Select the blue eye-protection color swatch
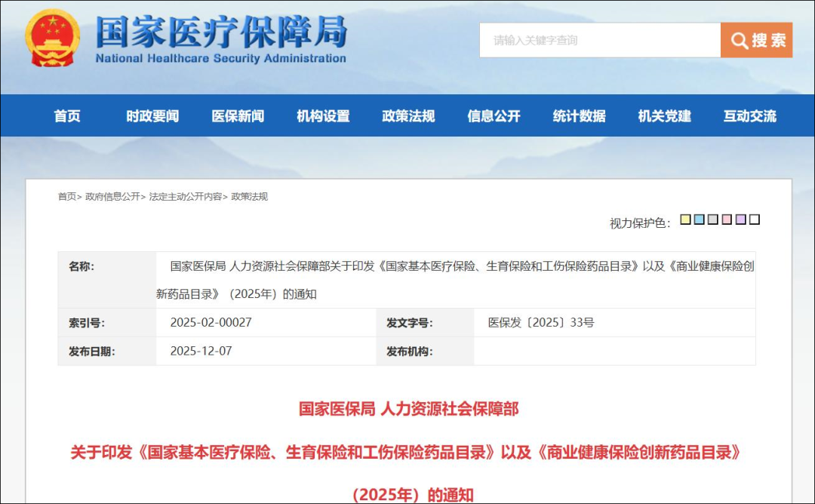The height and width of the screenshot is (504, 815). (x=699, y=219)
